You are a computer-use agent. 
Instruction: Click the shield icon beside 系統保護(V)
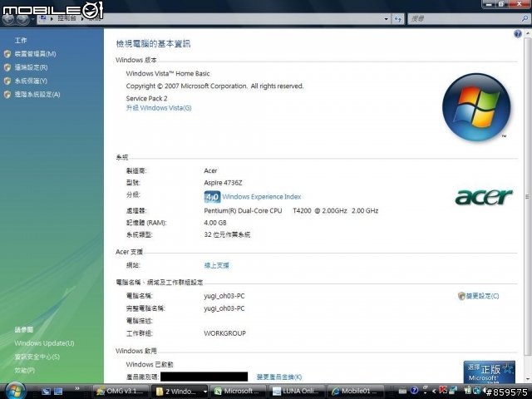[7, 81]
